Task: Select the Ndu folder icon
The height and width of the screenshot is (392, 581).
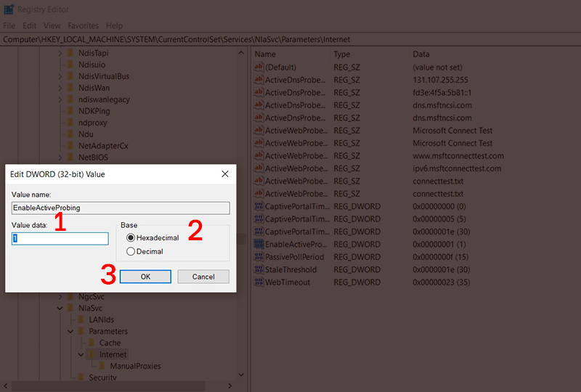Action: (x=70, y=134)
